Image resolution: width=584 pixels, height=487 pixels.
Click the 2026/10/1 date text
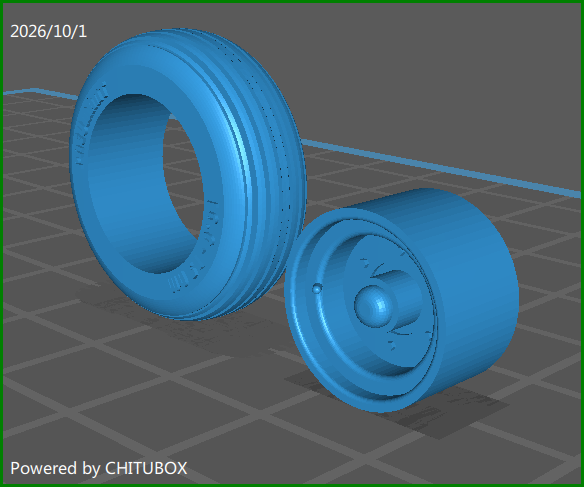coord(48,31)
